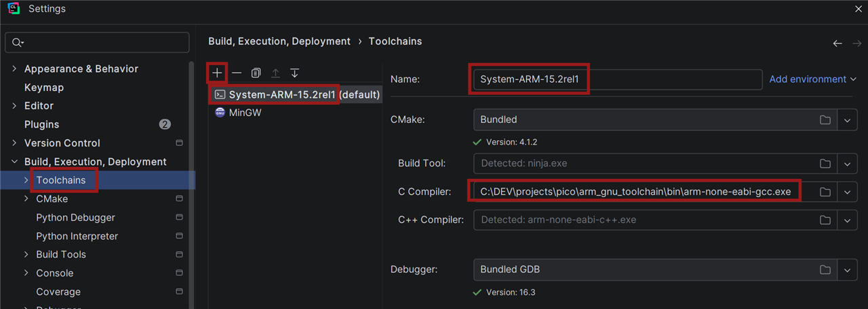This screenshot has height=309, width=868.
Task: Collapse Build, Execution, Deployment section
Action: pos(14,162)
